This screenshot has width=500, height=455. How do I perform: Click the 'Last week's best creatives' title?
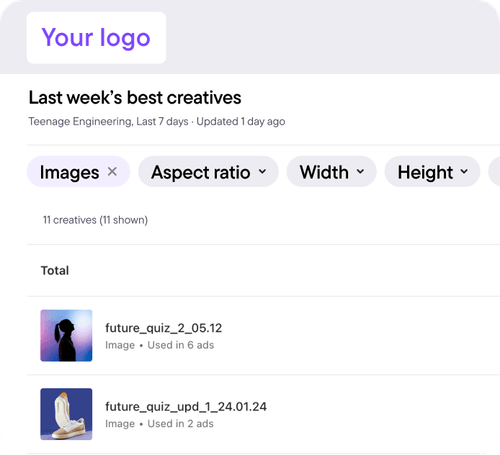coord(135,98)
